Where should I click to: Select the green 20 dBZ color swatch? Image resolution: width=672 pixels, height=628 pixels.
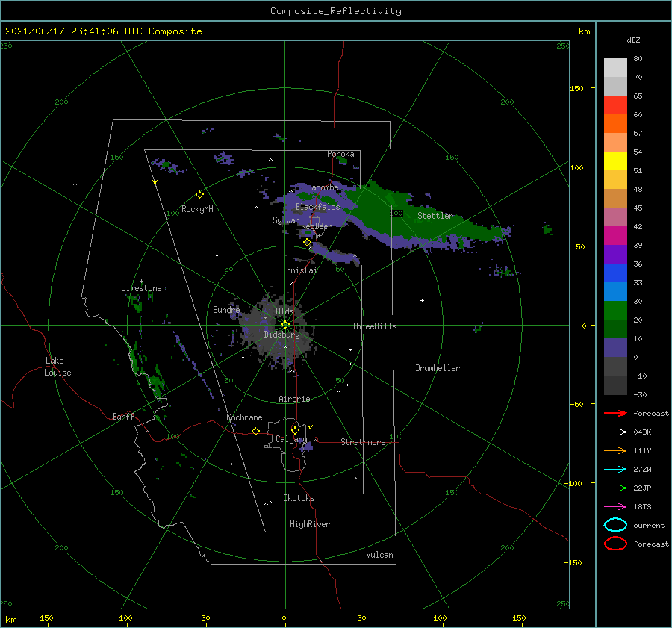click(x=615, y=311)
